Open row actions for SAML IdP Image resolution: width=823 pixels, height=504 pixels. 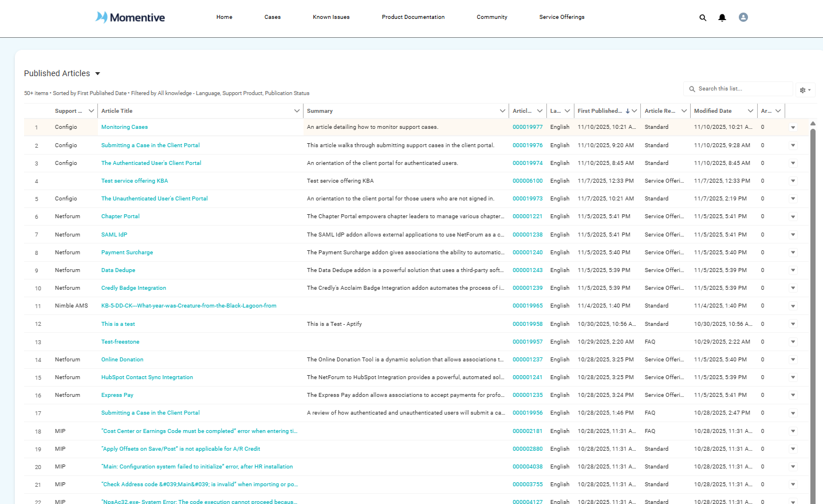click(793, 235)
